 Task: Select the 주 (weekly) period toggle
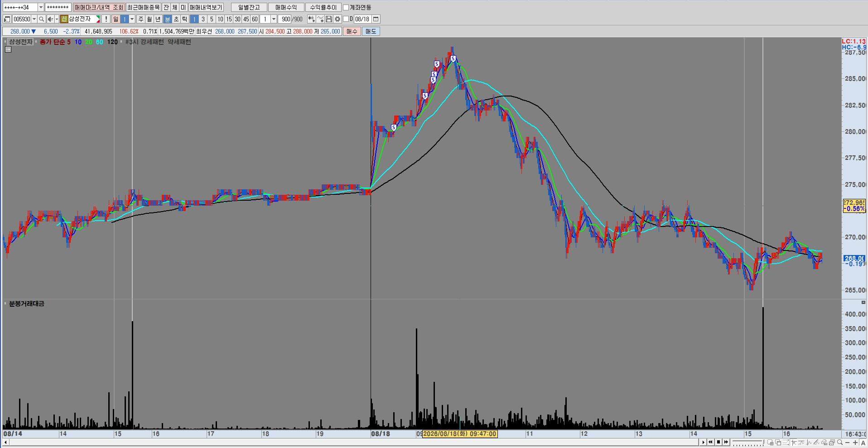(141, 19)
